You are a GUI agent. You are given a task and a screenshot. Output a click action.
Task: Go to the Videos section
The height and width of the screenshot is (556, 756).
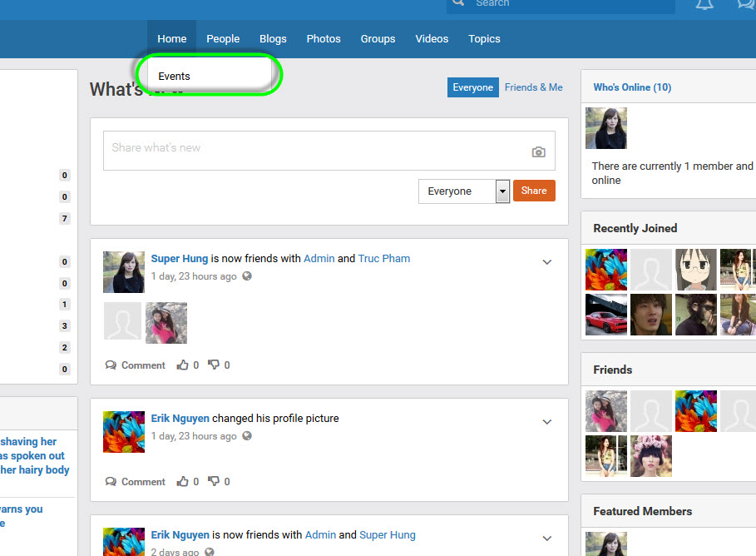[x=432, y=39]
